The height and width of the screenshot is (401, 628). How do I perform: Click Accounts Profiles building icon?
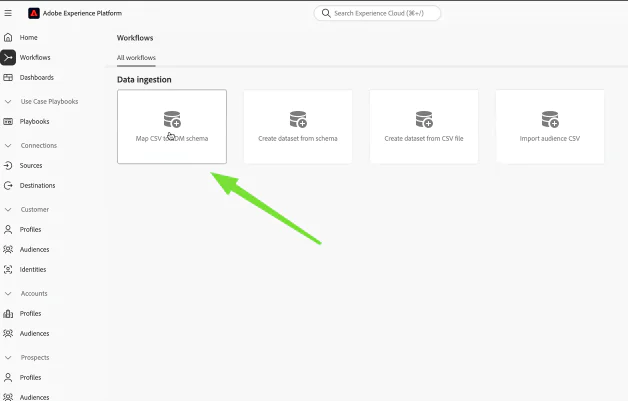click(8, 314)
